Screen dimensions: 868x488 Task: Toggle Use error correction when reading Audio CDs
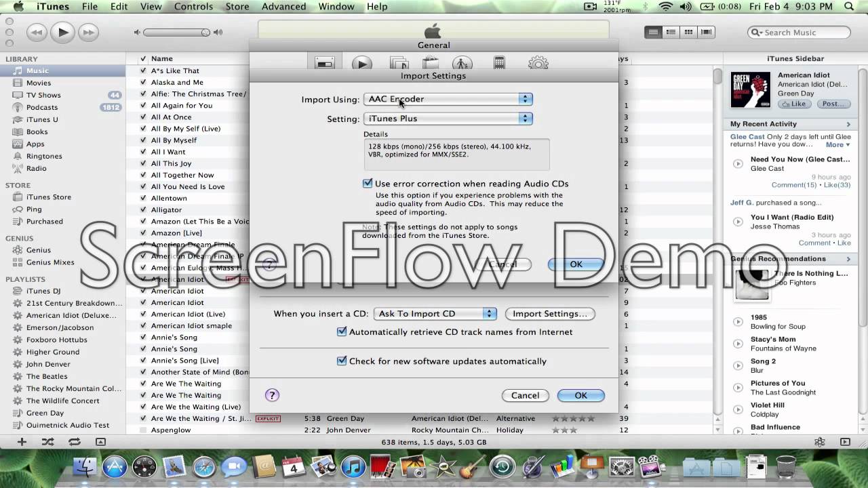(x=368, y=184)
